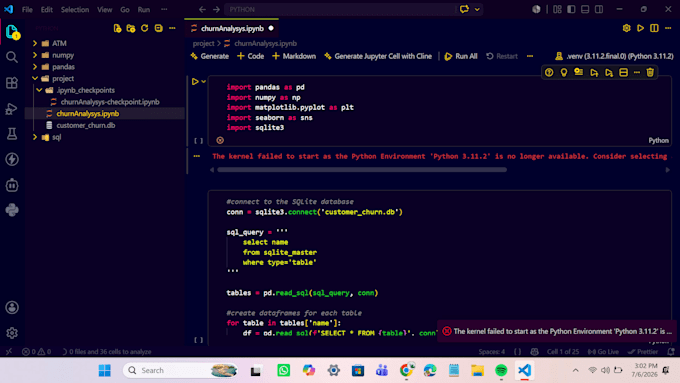Open the Thunder lightning bolt view

tap(12, 159)
